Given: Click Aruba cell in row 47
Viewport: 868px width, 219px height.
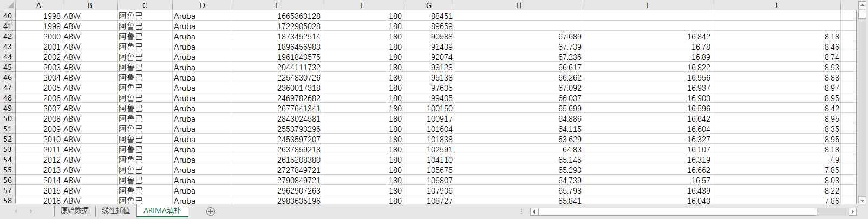Looking at the screenshot, I should 202,88.
